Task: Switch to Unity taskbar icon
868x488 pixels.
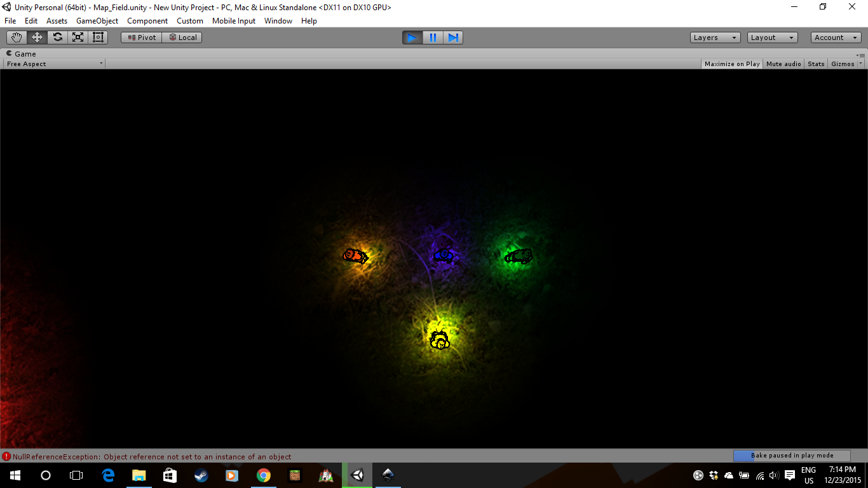Action: point(357,475)
